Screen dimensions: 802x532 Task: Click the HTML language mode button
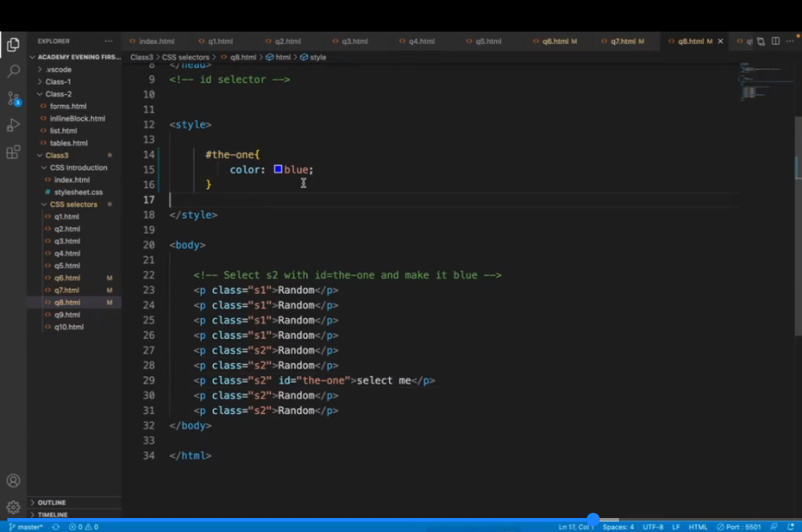click(698, 527)
